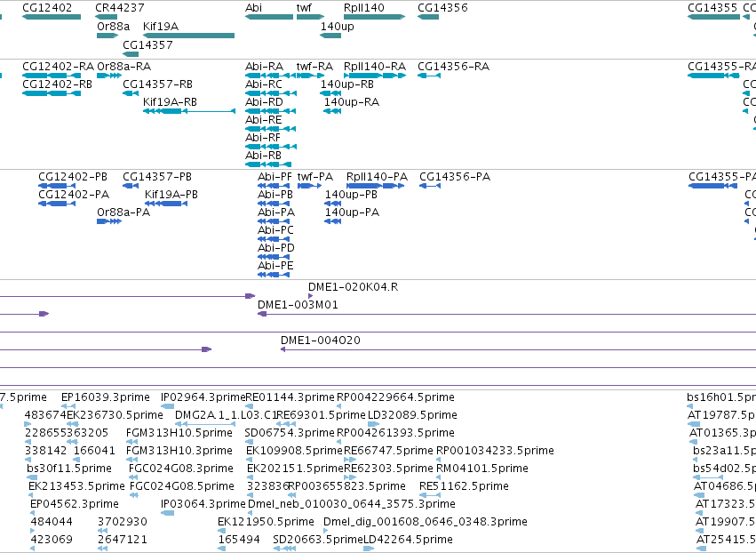This screenshot has height=553, width=756.
Task: Click transcript CG14356-RA
Action: (x=429, y=76)
